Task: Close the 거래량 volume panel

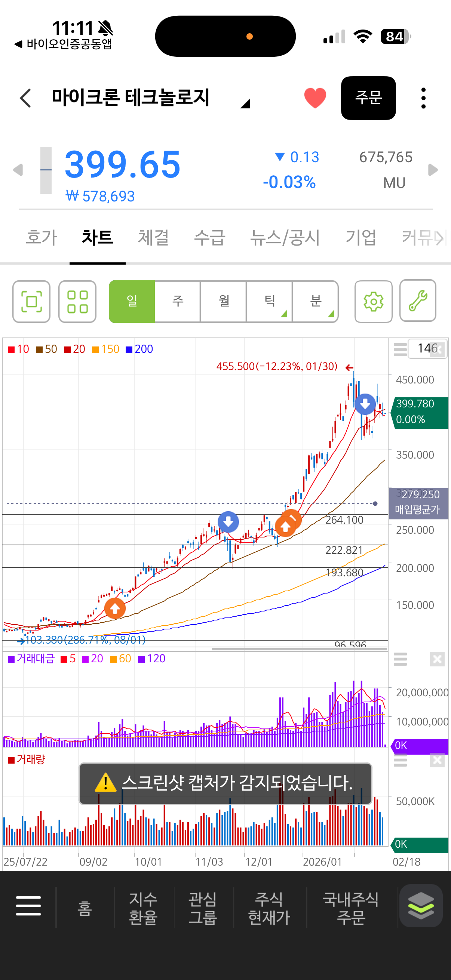Action: [x=437, y=760]
